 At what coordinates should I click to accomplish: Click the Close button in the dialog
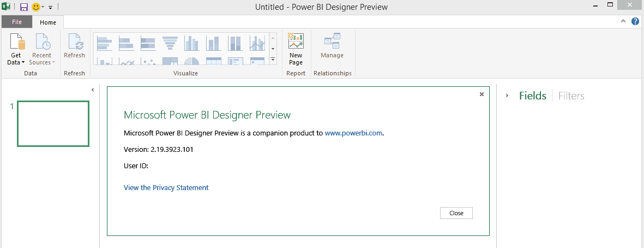(x=456, y=213)
